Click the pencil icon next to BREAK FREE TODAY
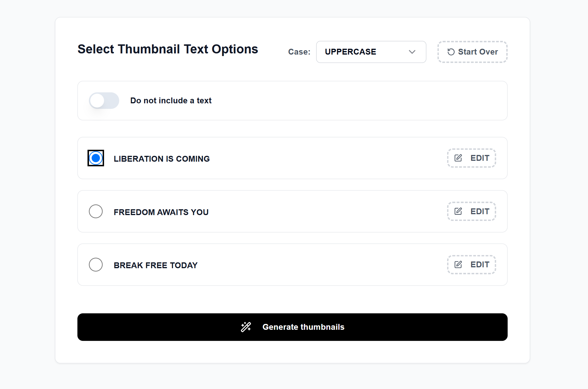The image size is (588, 389). coord(459,264)
